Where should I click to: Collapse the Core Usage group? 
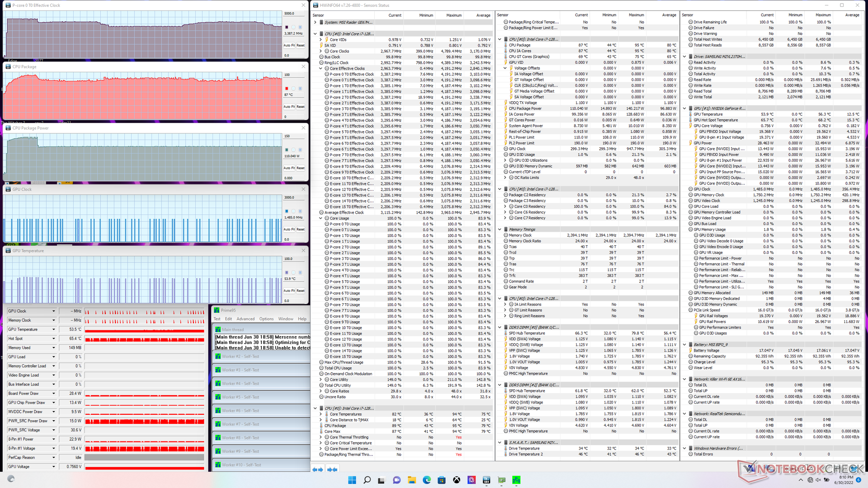pos(321,218)
